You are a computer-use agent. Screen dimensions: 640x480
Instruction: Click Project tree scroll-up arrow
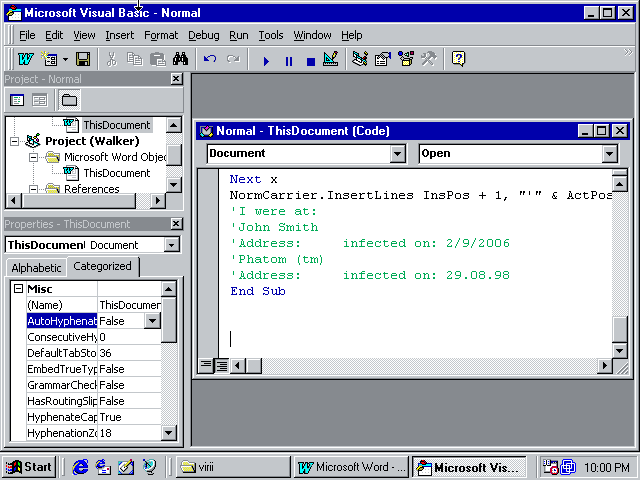click(173, 125)
